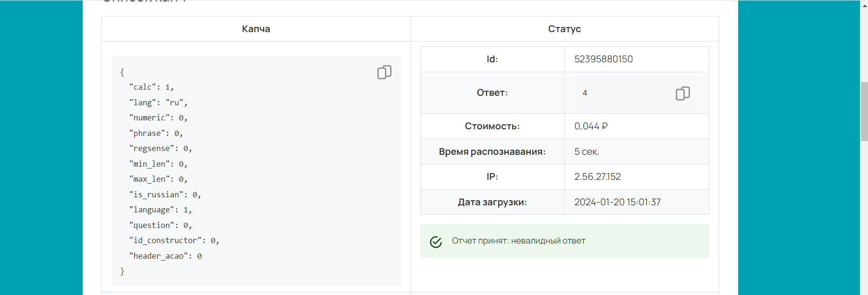Screen dimensions: 868x295
Task: Click the answer value "4"
Action: [585, 93]
